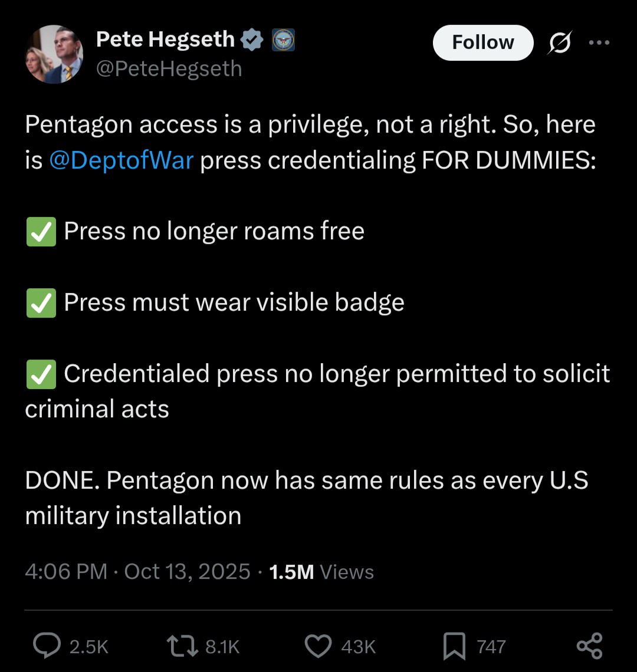Open the profile picture thumbnail
Viewport: 637px width, 672px height.
[54, 54]
